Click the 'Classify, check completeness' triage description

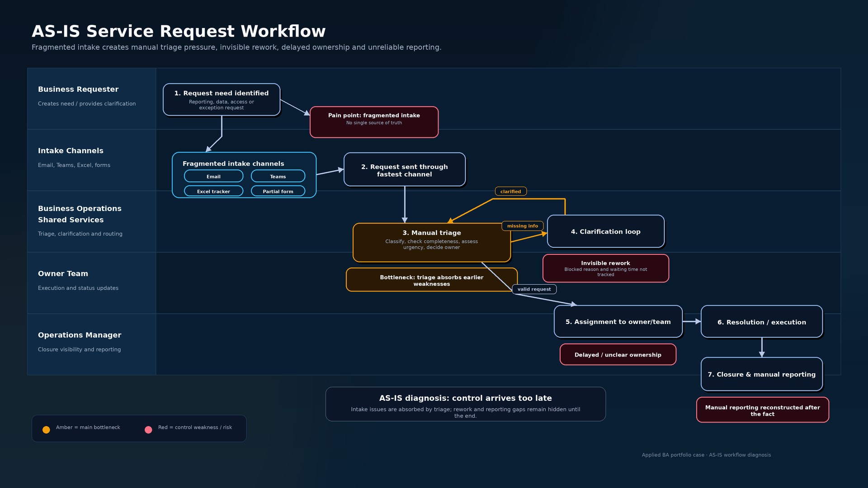432,244
